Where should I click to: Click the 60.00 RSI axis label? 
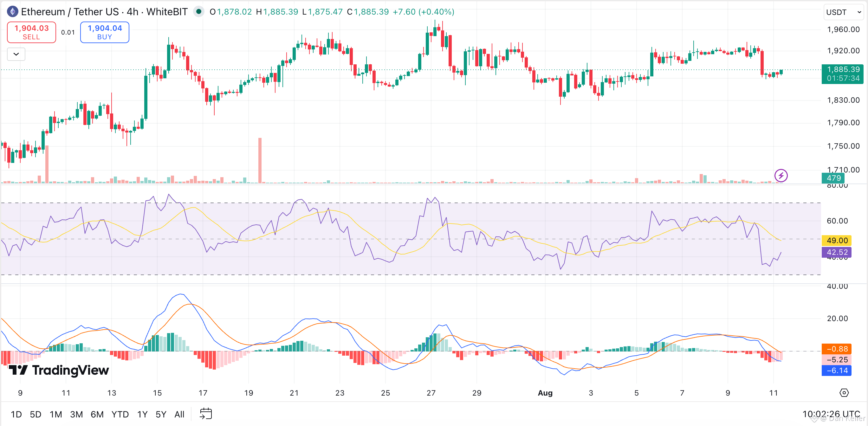837,221
